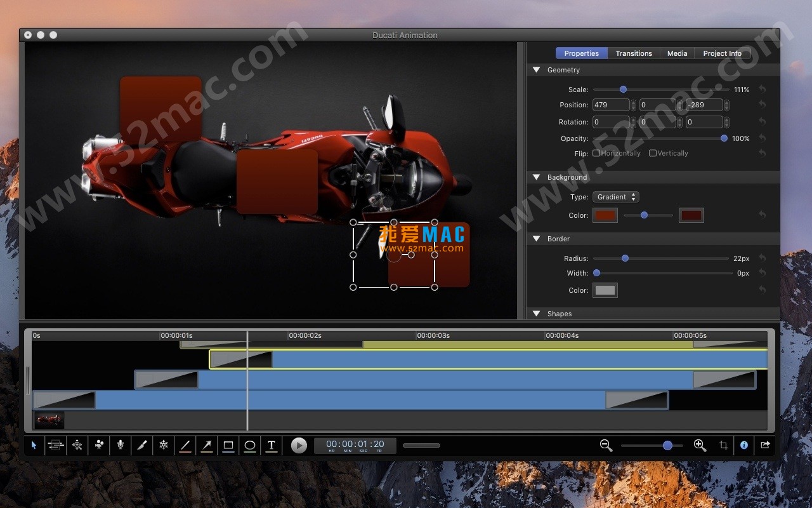Screen dimensions: 812x508
Task: Select the crosshair focus tool
Action: (x=77, y=446)
